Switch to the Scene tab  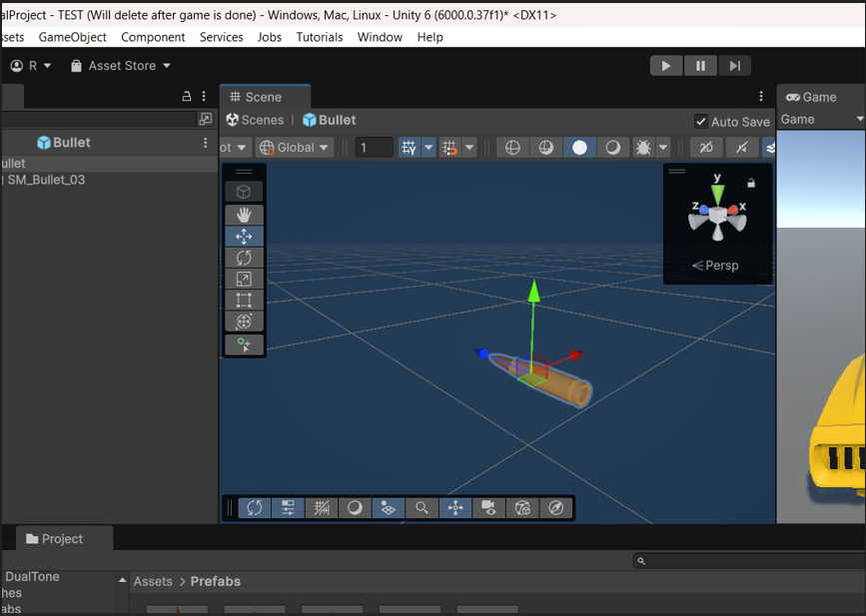click(x=265, y=97)
